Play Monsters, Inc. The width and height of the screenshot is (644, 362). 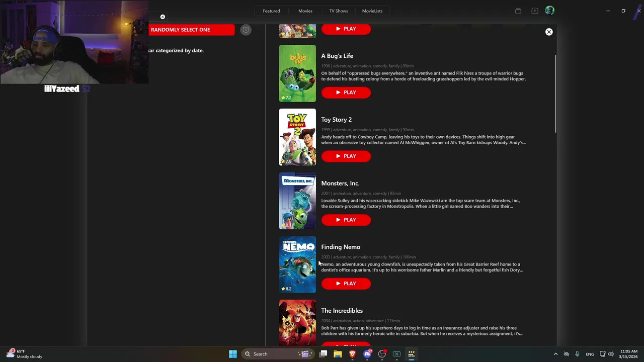point(346,220)
